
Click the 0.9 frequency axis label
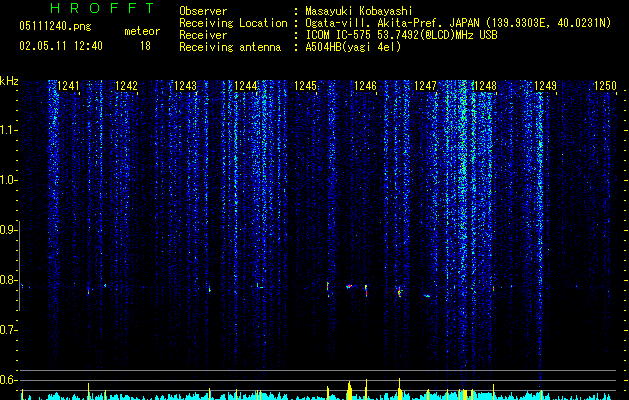tap(8, 230)
